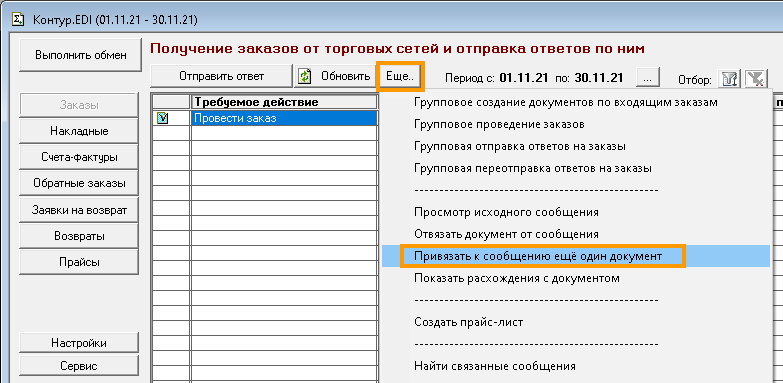
Task: Choose Групповая переотправка ответов на заказы
Action: [x=533, y=168]
